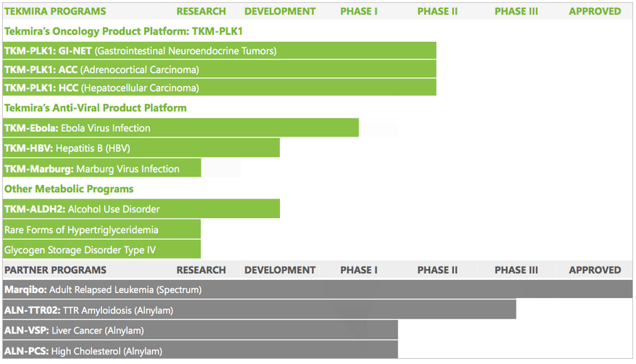Click the TKM-PLK1: GI-NET program bar
Screen dimensions: 636x364
tap(220, 51)
